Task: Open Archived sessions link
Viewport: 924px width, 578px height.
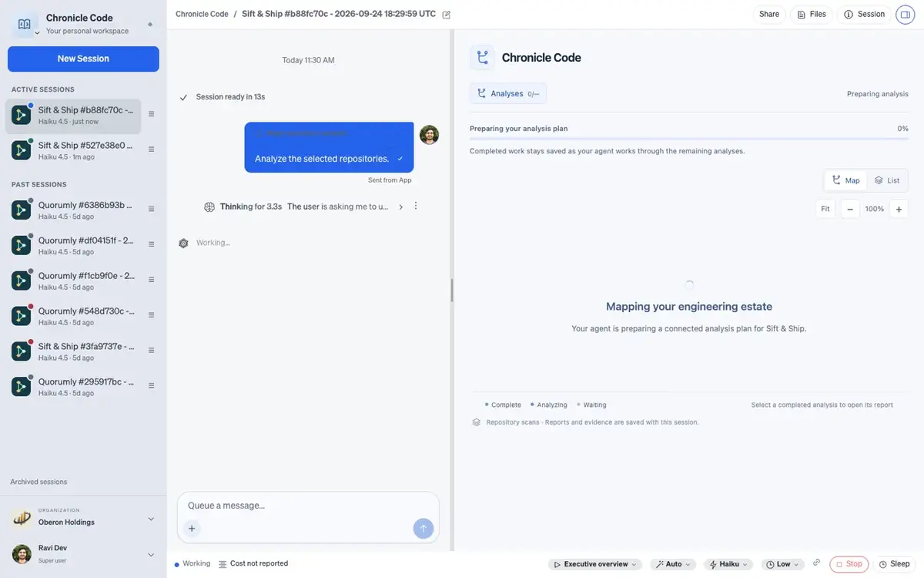Action: (x=38, y=482)
